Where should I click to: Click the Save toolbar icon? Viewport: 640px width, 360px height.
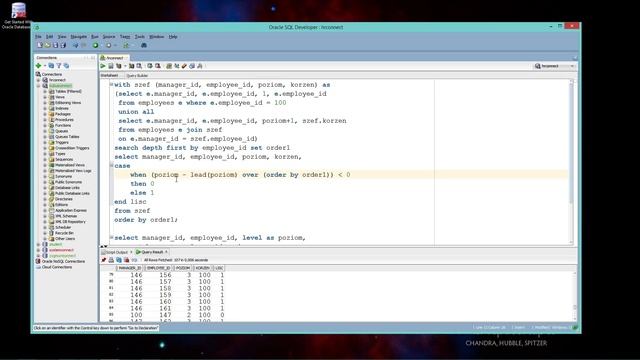55,45
